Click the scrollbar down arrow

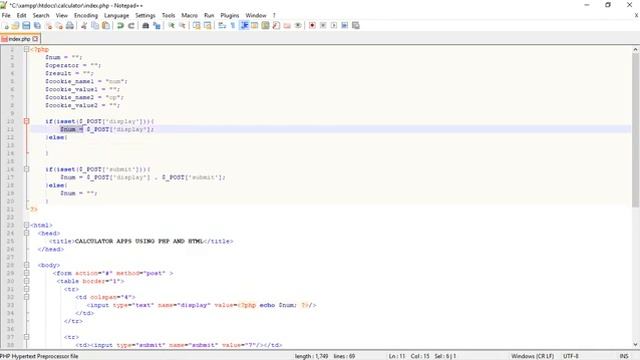point(636,344)
